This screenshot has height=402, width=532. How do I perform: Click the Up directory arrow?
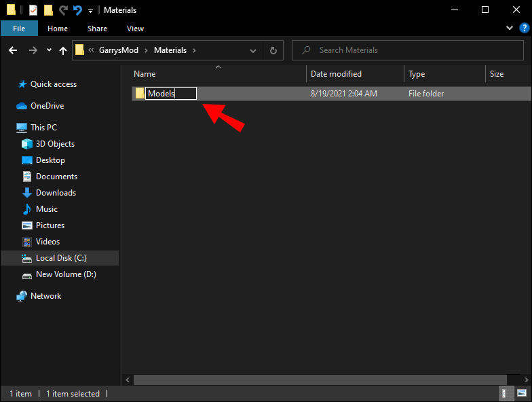(63, 50)
